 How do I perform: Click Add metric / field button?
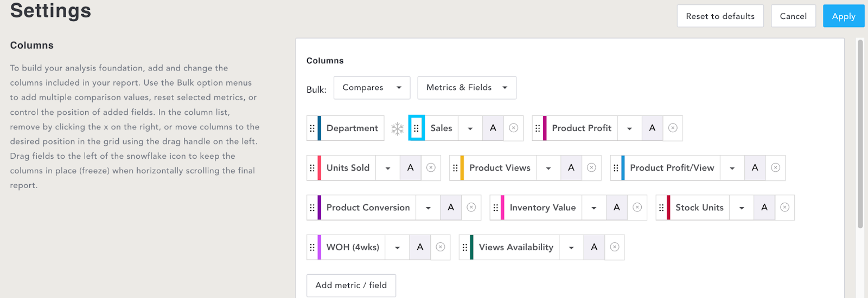click(351, 286)
